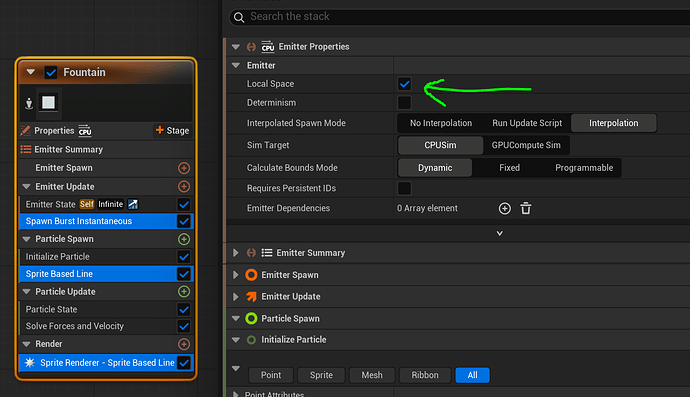
Task: Collapse the Emitter Properties section
Action: (x=236, y=47)
